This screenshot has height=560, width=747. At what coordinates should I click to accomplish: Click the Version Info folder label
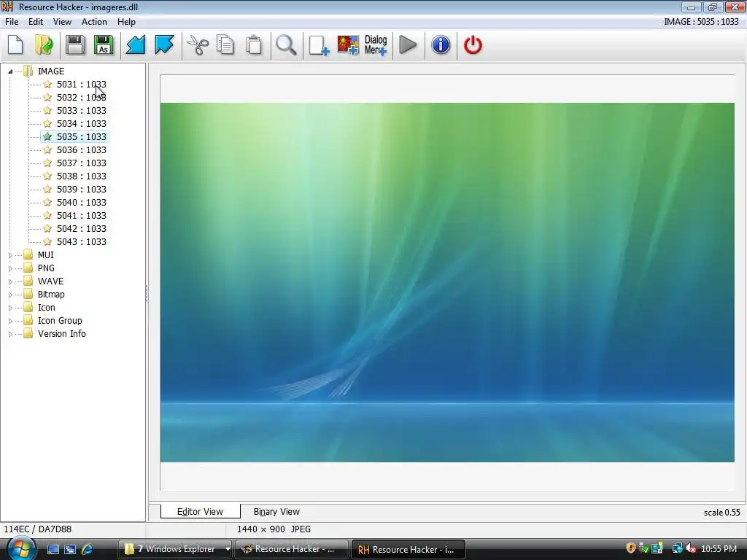(62, 334)
